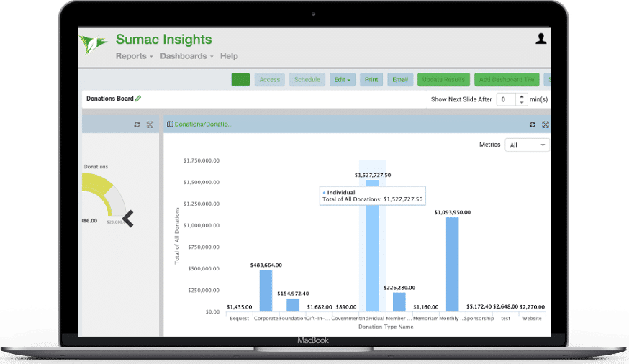The image size is (629, 364).
Task: Open the user account profile icon
Action: click(x=540, y=38)
